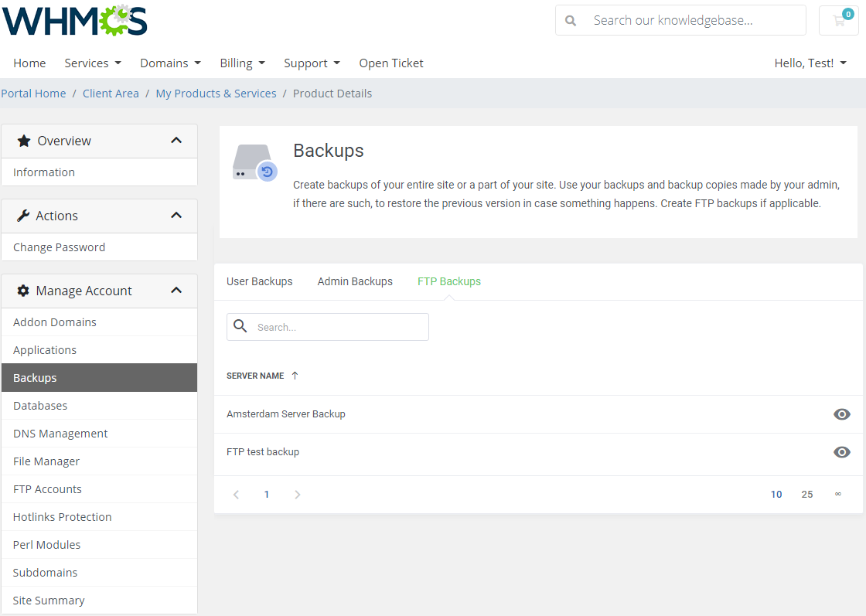Select the FTP Backups tab
This screenshot has height=616, width=866.
[x=449, y=281]
